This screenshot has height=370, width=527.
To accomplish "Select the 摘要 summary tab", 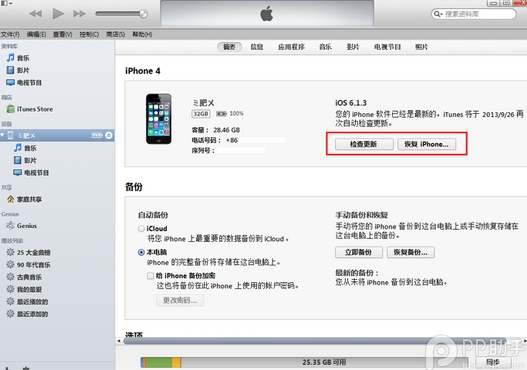I will pyautogui.click(x=230, y=47).
